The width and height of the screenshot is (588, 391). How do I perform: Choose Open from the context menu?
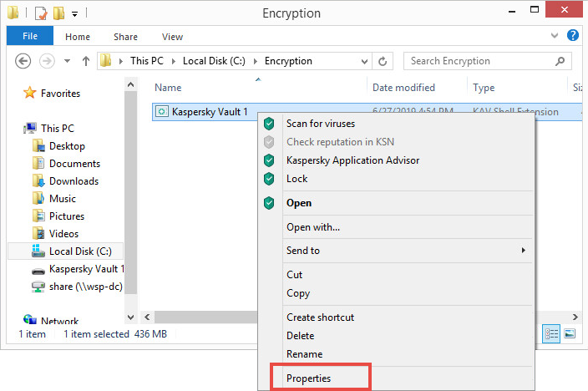pyautogui.click(x=396, y=203)
